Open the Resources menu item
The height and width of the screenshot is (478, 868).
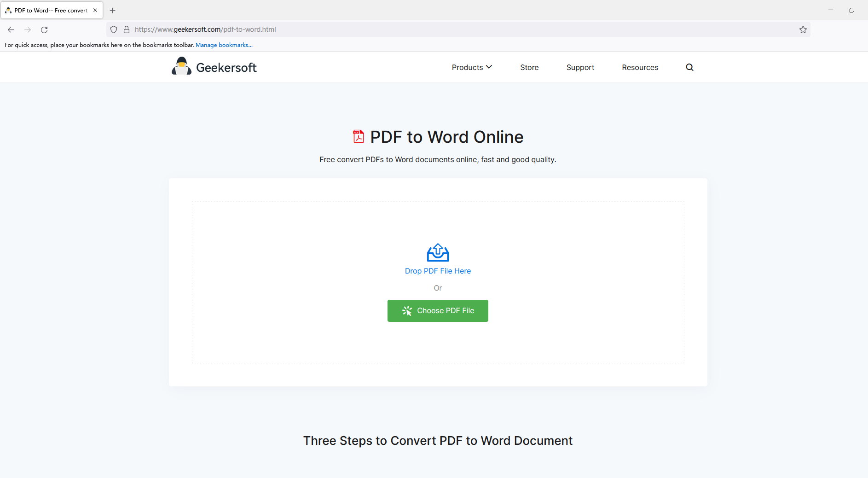point(640,67)
